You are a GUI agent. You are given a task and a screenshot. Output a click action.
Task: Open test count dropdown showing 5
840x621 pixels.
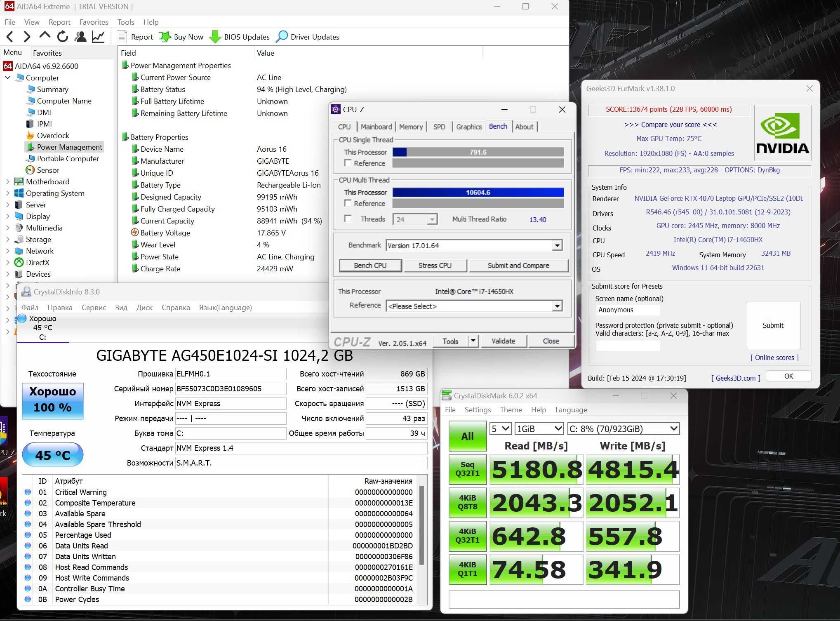500,429
